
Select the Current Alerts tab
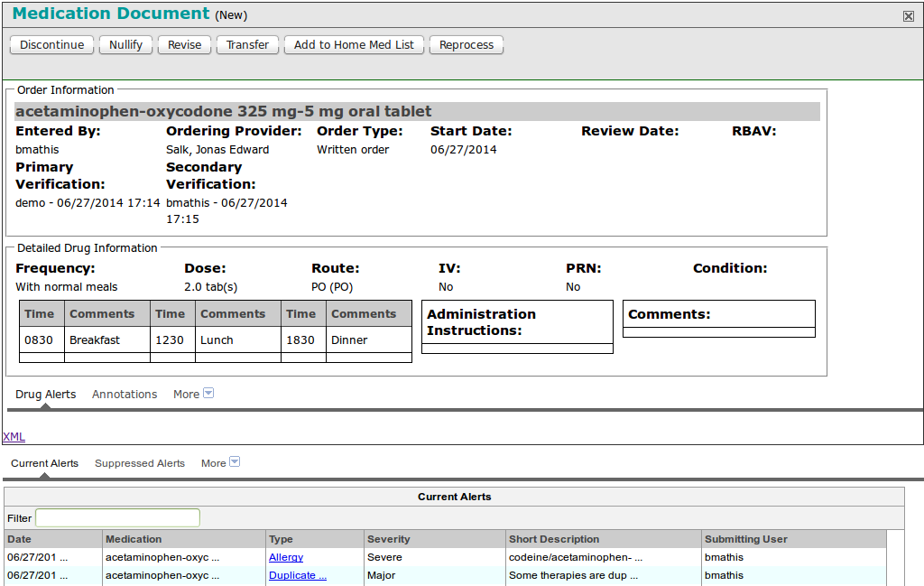(x=44, y=463)
